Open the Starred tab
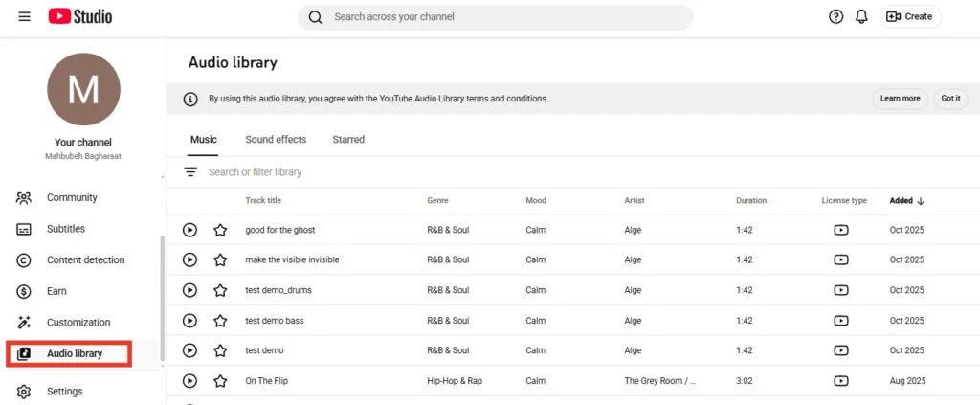Image resolution: width=980 pixels, height=405 pixels. [348, 140]
